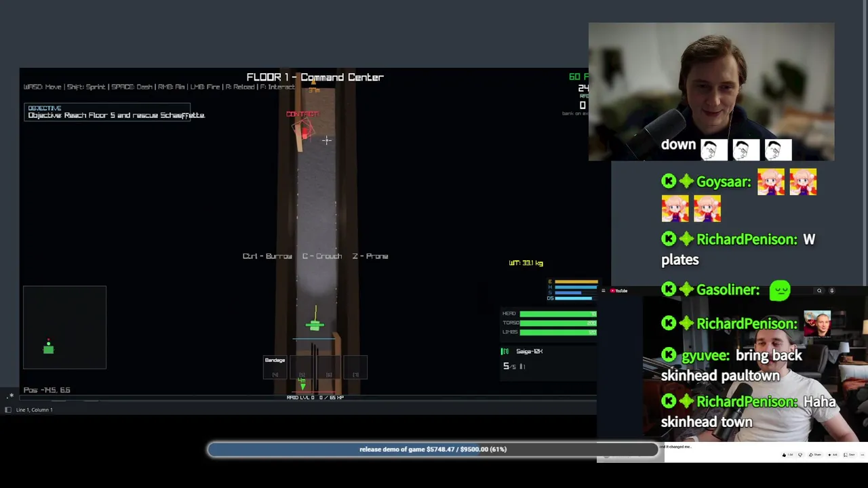Click the LIMBS health bar

click(x=558, y=331)
